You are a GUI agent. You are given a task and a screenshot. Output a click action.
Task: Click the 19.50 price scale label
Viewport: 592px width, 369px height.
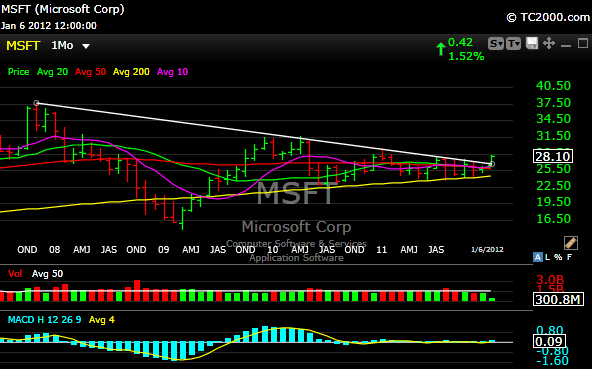click(x=553, y=202)
